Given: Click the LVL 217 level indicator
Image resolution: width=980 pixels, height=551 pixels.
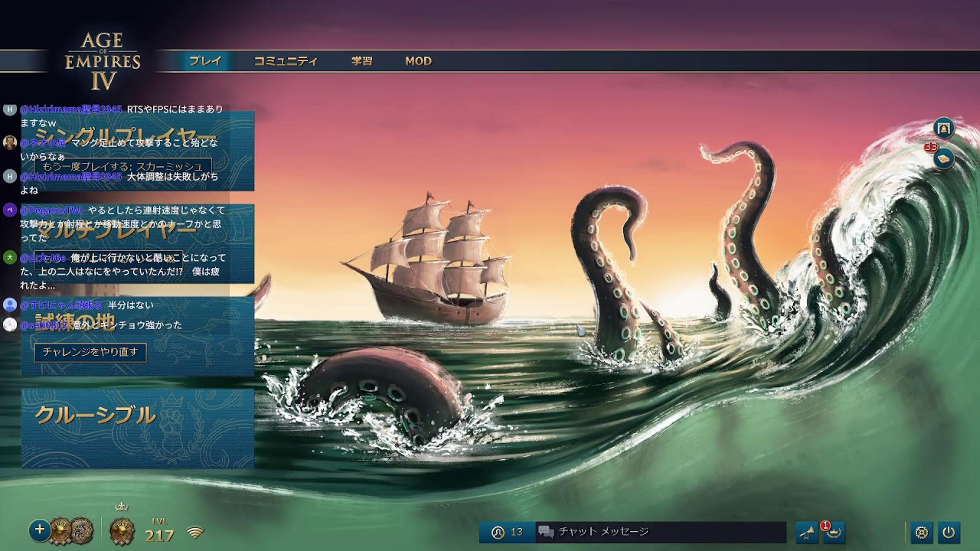Looking at the screenshot, I should pos(159,531).
